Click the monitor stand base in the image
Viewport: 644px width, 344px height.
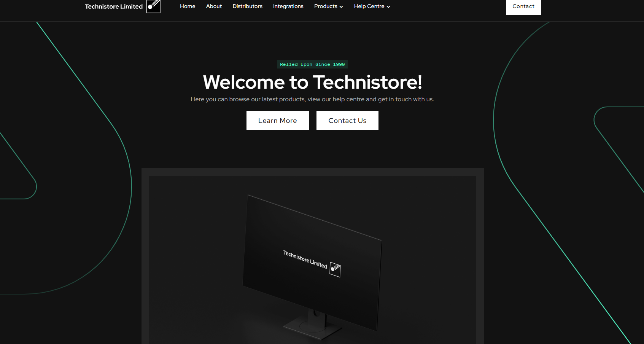312,327
